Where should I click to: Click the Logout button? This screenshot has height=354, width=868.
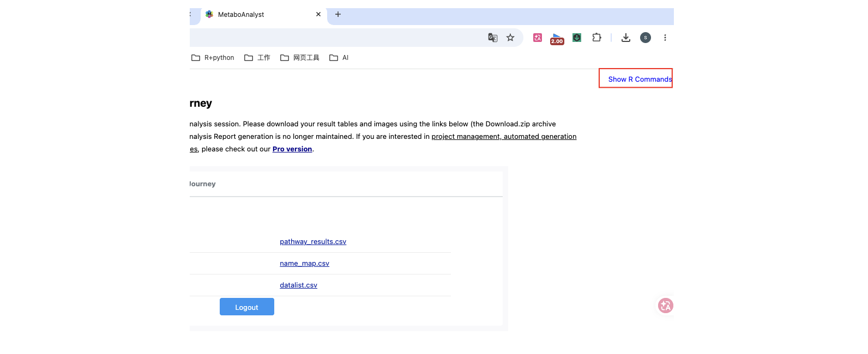click(247, 307)
